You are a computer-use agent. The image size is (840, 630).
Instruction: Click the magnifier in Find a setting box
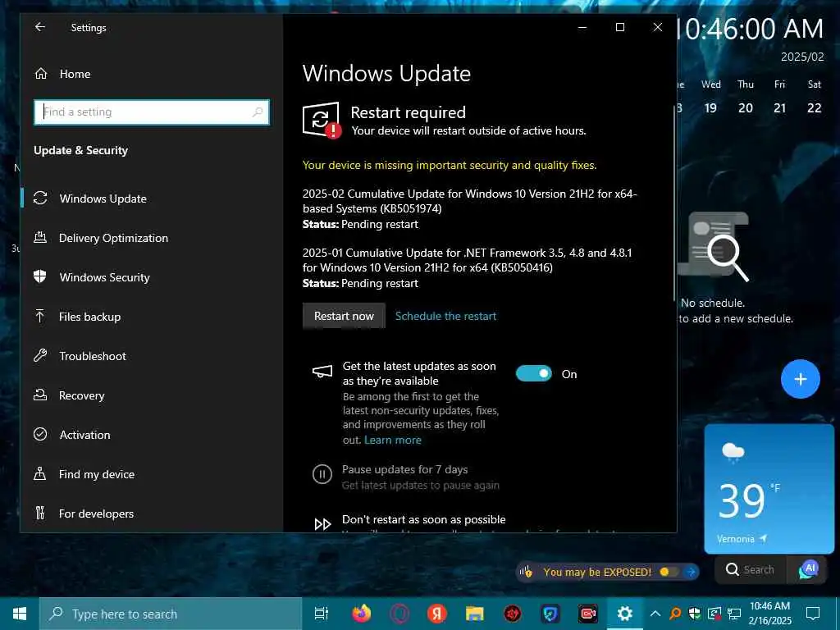tap(258, 112)
